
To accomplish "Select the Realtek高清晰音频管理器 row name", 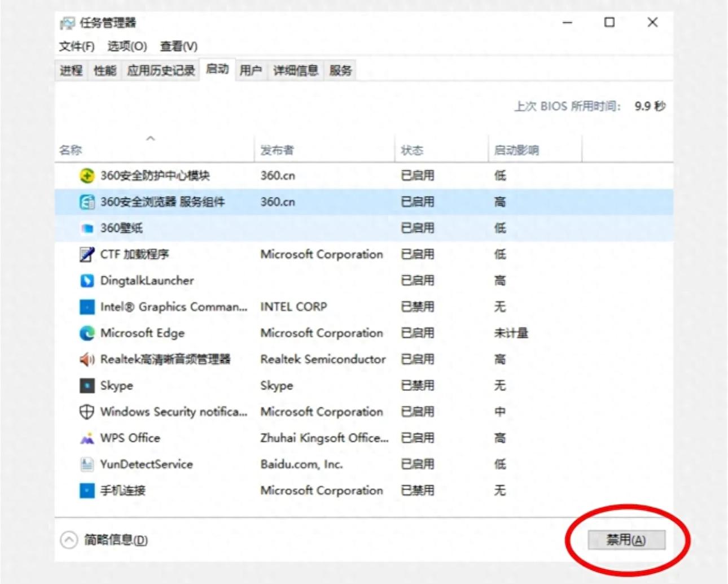I will click(165, 359).
